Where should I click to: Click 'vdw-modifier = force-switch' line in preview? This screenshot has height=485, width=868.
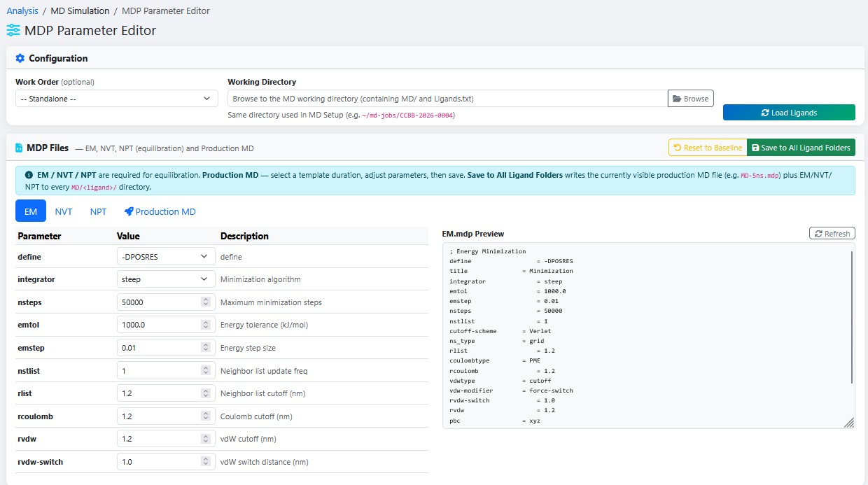[512, 391]
